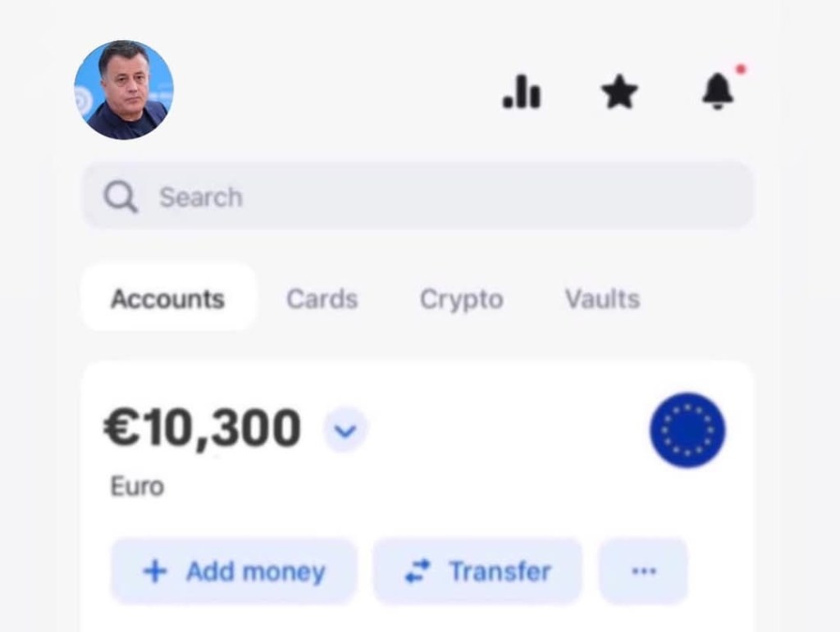Open the analytics bar chart icon

tap(522, 92)
